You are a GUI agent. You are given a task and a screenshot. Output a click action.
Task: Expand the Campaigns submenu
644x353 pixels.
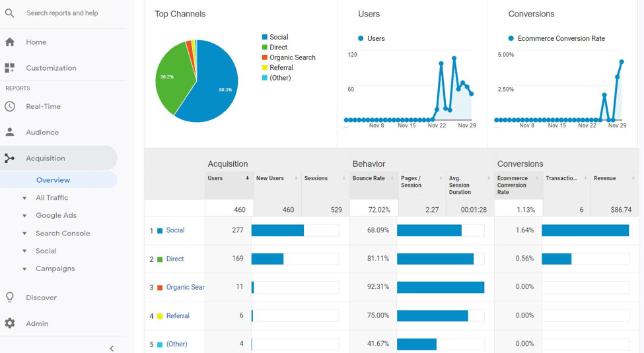[24, 269]
